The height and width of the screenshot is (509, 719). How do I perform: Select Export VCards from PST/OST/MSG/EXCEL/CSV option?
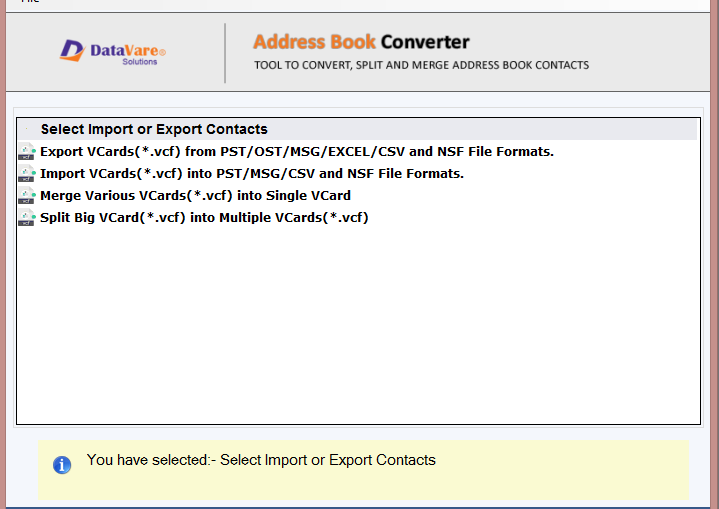coord(297,152)
